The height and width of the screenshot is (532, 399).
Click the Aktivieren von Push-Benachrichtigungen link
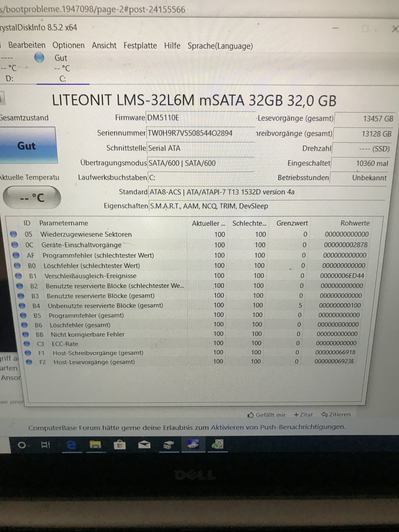[x=278, y=427]
